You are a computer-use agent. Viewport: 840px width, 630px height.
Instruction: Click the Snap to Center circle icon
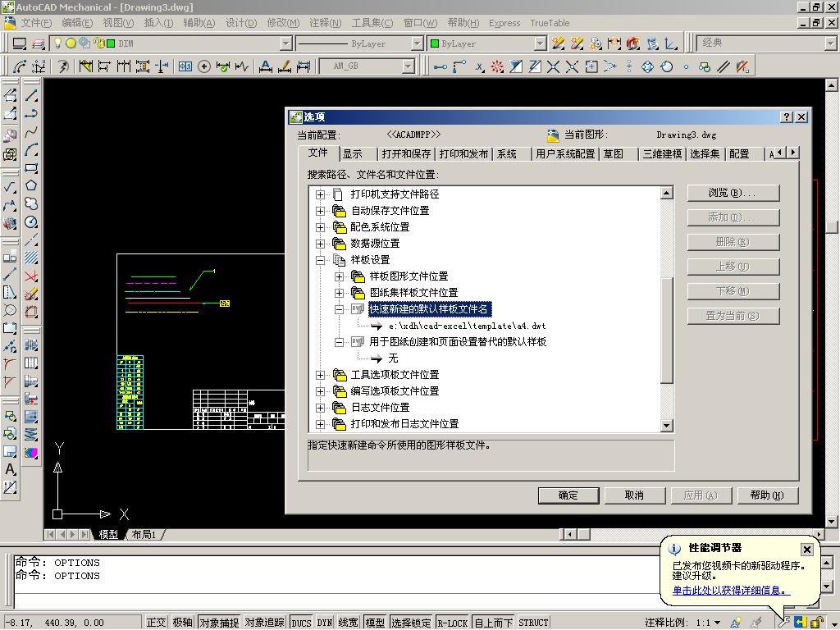[x=666, y=66]
